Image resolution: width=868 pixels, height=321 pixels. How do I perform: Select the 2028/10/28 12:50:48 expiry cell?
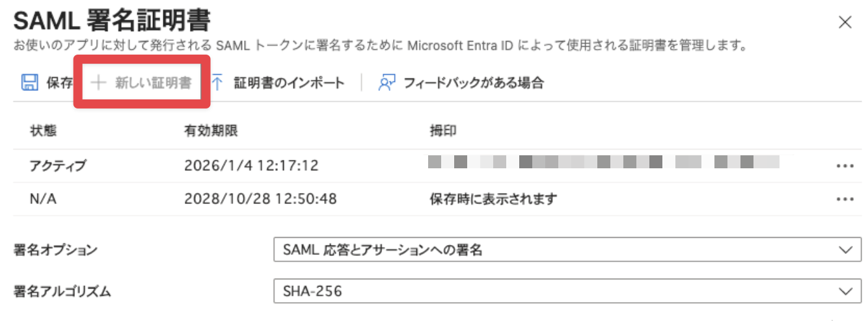tap(260, 199)
